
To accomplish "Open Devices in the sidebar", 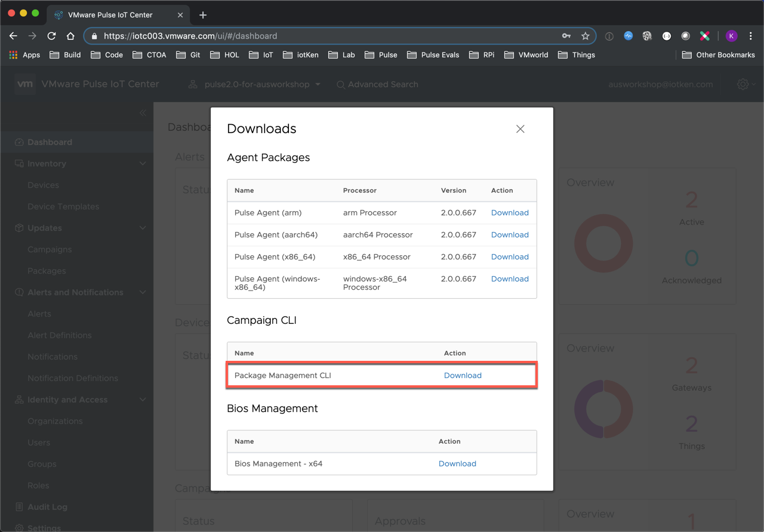I will tap(43, 185).
